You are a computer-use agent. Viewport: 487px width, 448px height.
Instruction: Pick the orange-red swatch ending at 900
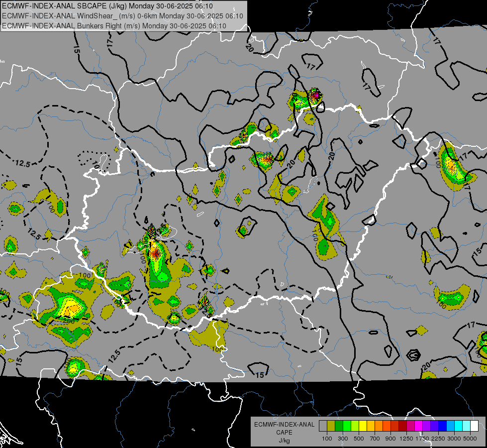pyautogui.click(x=387, y=426)
